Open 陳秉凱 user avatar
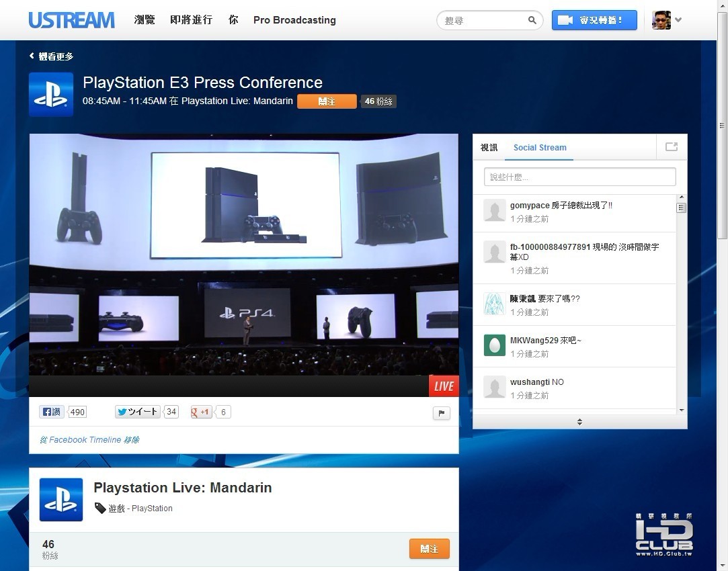This screenshot has width=728, height=571. (x=495, y=304)
